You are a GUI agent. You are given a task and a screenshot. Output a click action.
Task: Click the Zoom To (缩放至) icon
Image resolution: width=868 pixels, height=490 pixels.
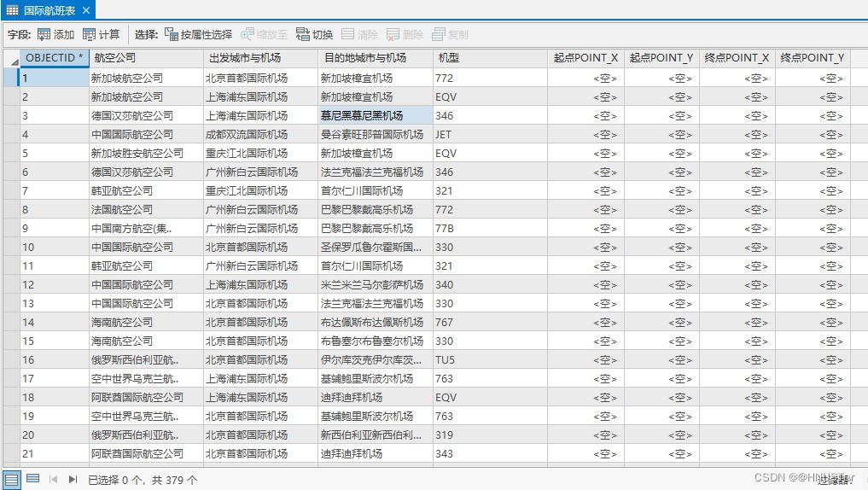click(247, 35)
